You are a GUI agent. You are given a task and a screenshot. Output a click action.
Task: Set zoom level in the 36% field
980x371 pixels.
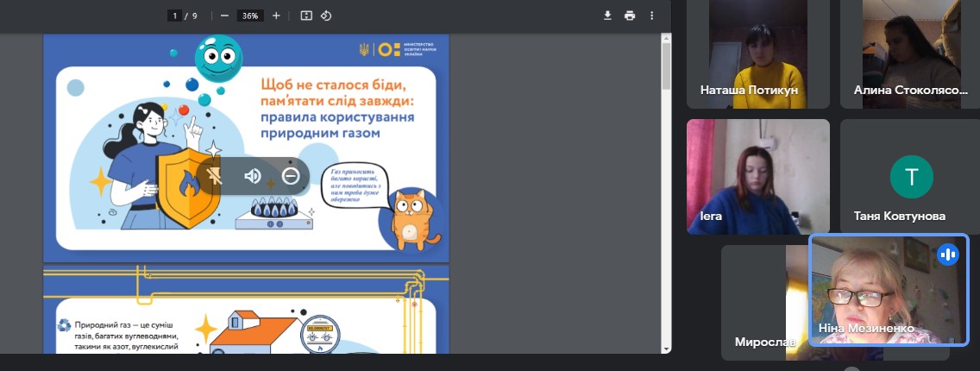(x=250, y=16)
